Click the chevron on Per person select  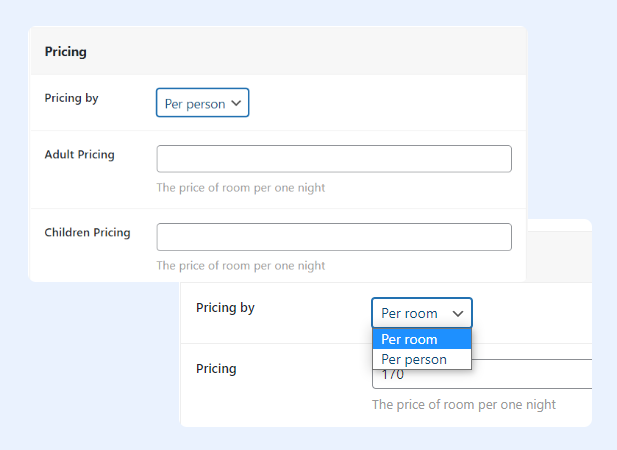(x=236, y=103)
